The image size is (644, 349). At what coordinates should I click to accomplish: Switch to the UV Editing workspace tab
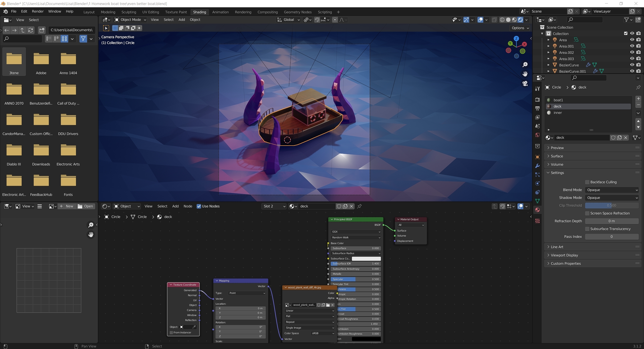(150, 12)
